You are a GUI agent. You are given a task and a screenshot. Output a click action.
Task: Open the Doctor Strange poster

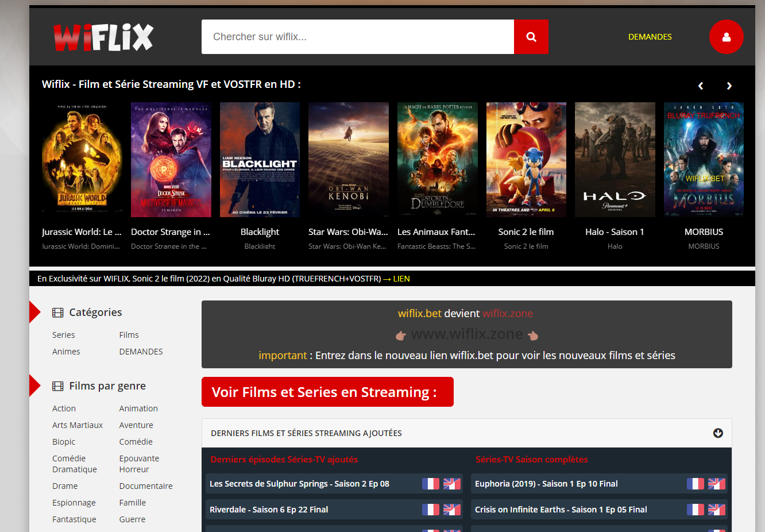coord(171,160)
